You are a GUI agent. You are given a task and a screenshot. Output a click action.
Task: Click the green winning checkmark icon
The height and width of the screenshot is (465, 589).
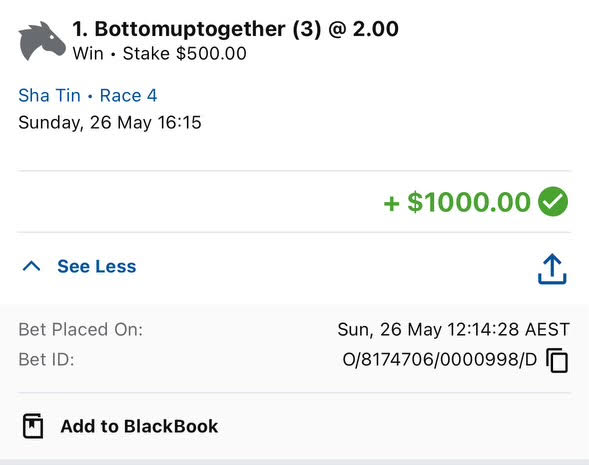[x=553, y=202]
